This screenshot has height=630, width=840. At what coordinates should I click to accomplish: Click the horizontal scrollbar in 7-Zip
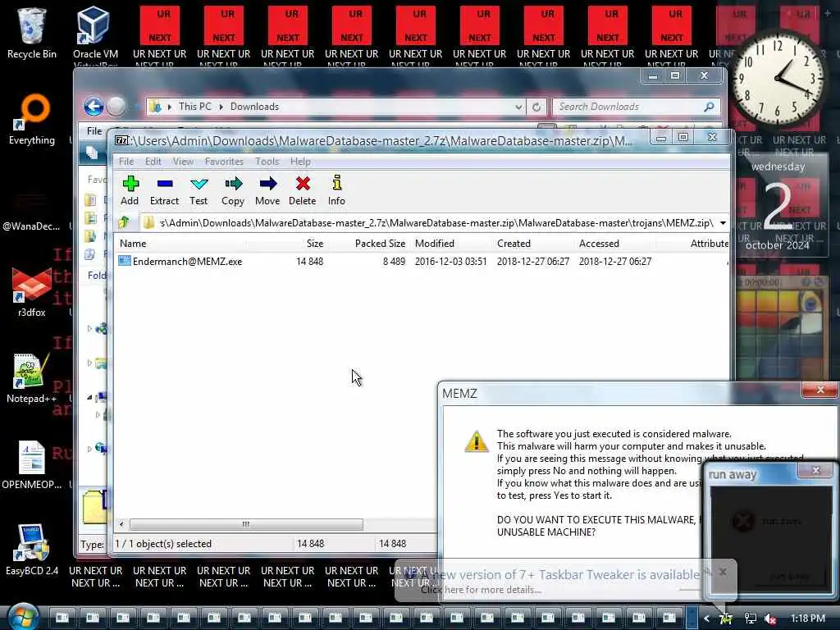pos(246,524)
